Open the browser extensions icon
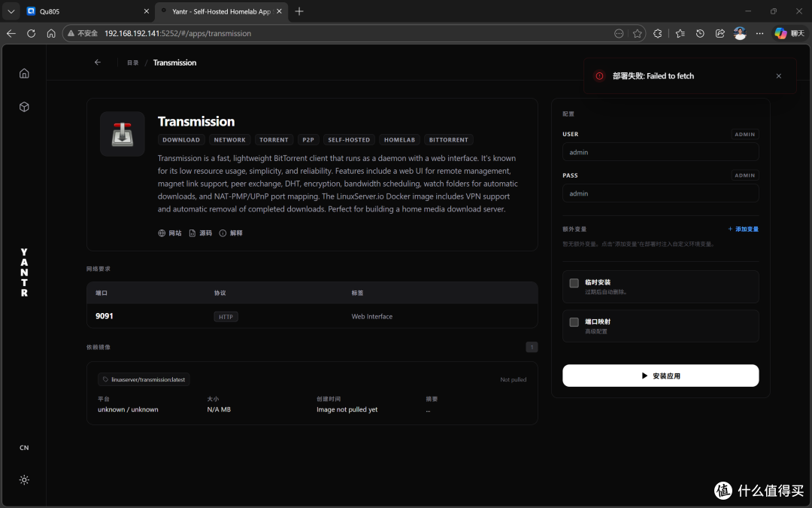The width and height of the screenshot is (812, 508). pyautogui.click(x=658, y=33)
